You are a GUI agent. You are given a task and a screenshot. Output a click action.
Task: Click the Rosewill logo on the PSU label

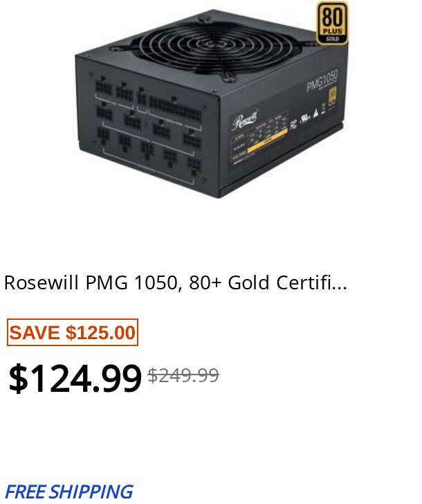point(246,120)
